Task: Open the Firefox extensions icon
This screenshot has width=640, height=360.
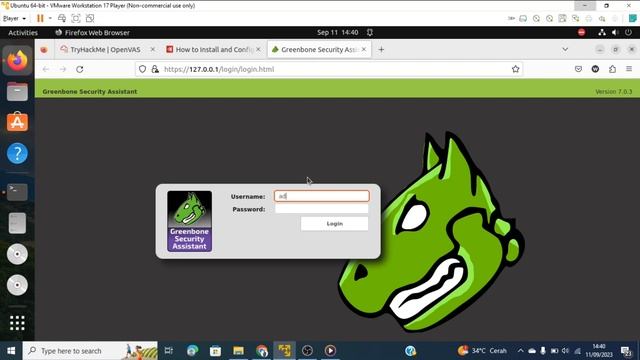Action: point(612,69)
